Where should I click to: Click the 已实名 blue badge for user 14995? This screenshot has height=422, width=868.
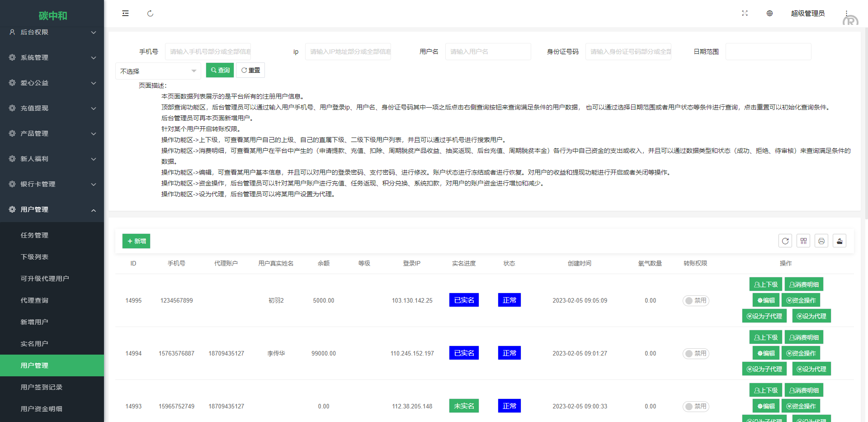click(464, 300)
